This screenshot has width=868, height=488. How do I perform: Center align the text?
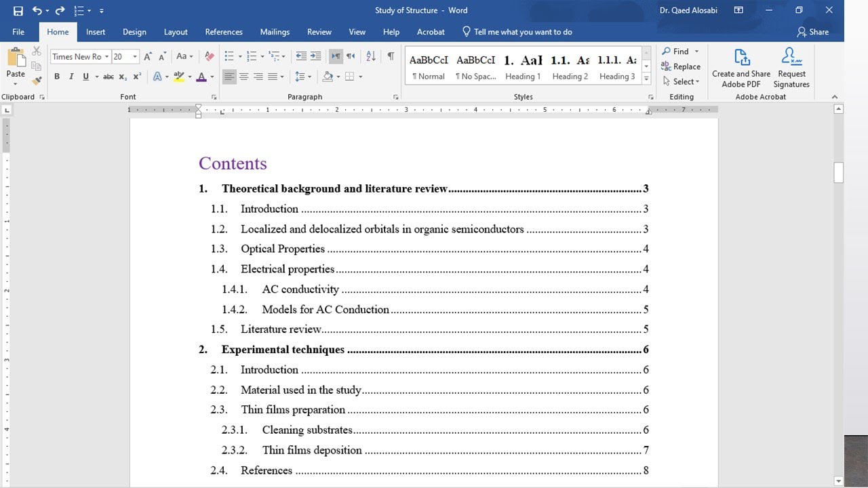point(243,77)
